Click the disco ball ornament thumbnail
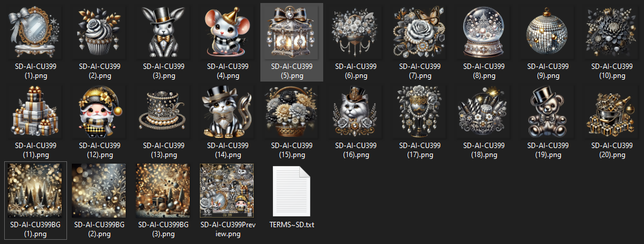This screenshot has width=644, height=244. 548,32
